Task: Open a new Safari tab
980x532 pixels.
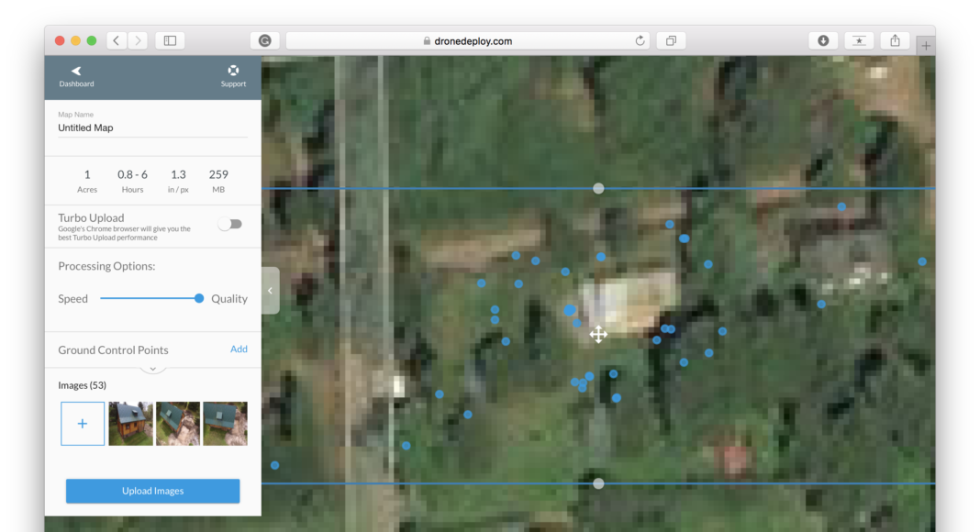Action: pos(926,45)
